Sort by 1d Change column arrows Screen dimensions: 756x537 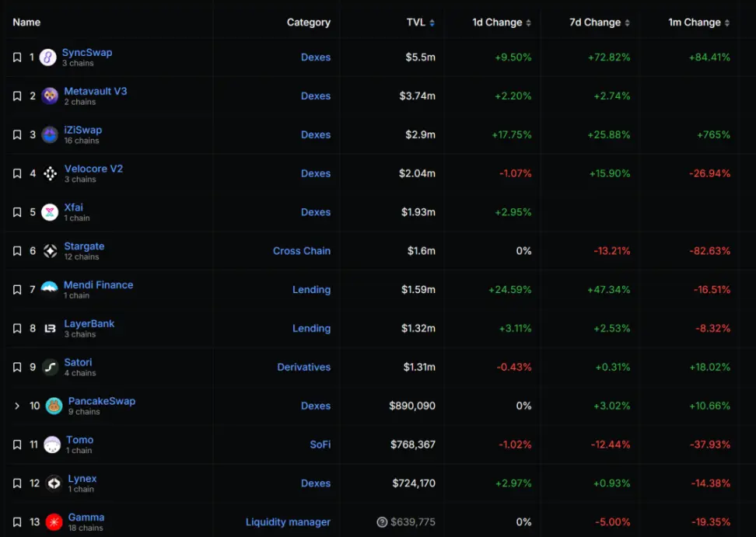pyautogui.click(x=528, y=23)
